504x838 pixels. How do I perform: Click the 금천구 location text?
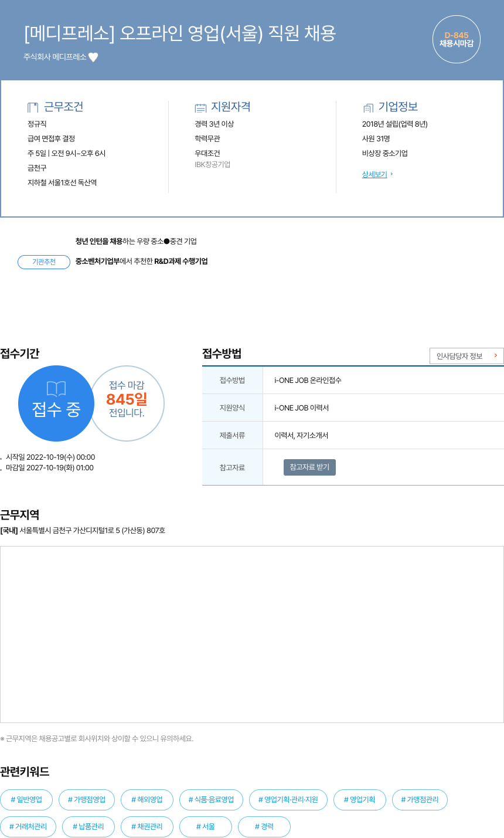37,168
